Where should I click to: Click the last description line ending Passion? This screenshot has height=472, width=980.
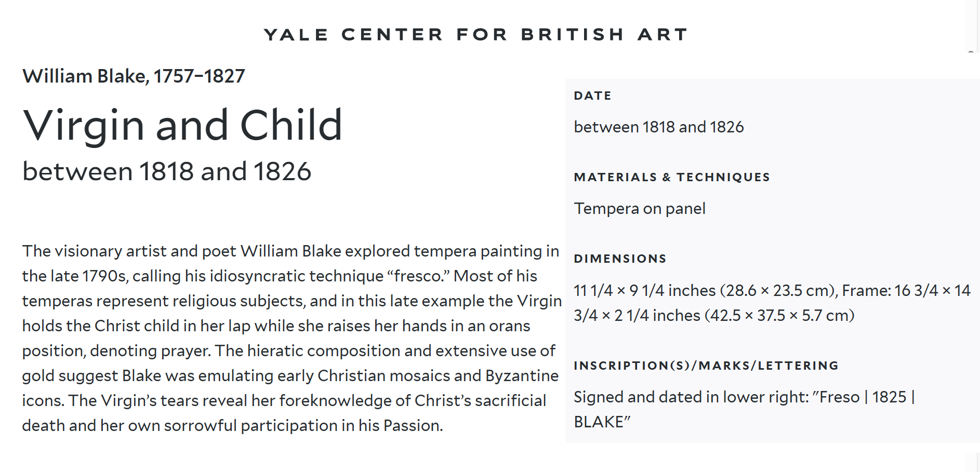232,425
